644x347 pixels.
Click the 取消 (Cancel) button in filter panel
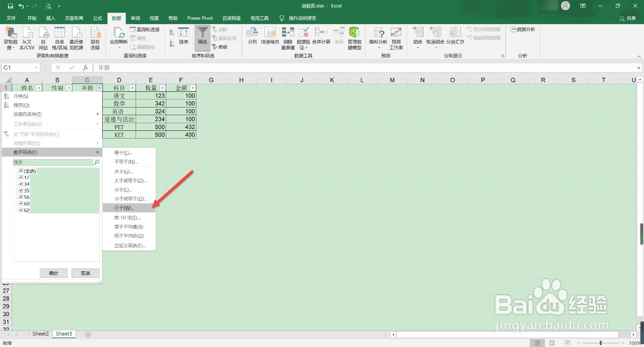(85, 273)
